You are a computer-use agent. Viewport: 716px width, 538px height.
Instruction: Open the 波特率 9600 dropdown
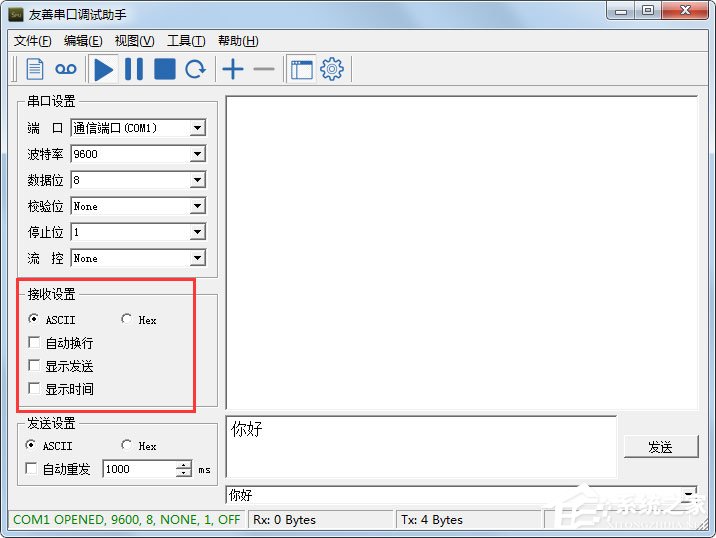[197, 154]
